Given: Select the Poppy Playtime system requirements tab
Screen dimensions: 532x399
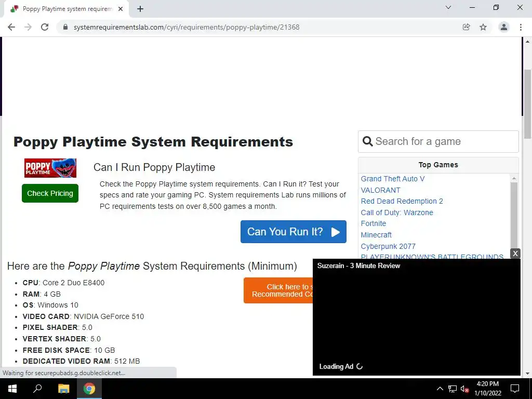Looking at the screenshot, I should pos(66,9).
